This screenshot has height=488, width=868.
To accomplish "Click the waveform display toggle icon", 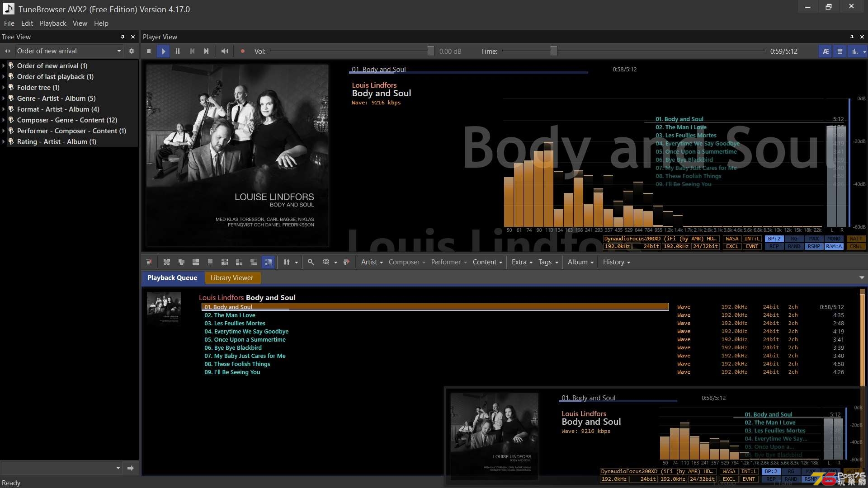I will 854,51.
